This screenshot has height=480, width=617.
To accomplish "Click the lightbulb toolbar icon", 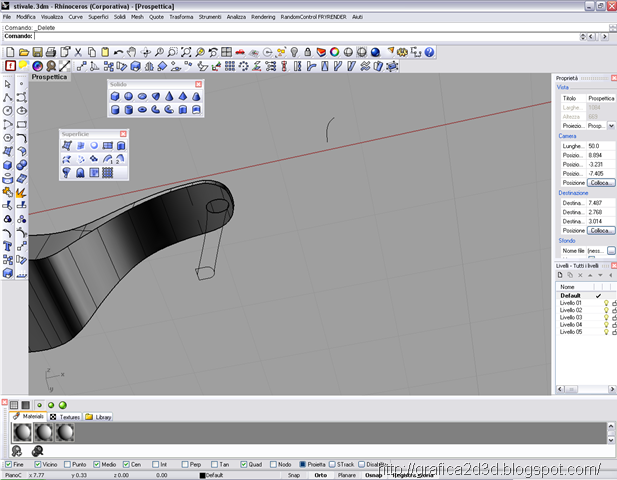I will 294,52.
